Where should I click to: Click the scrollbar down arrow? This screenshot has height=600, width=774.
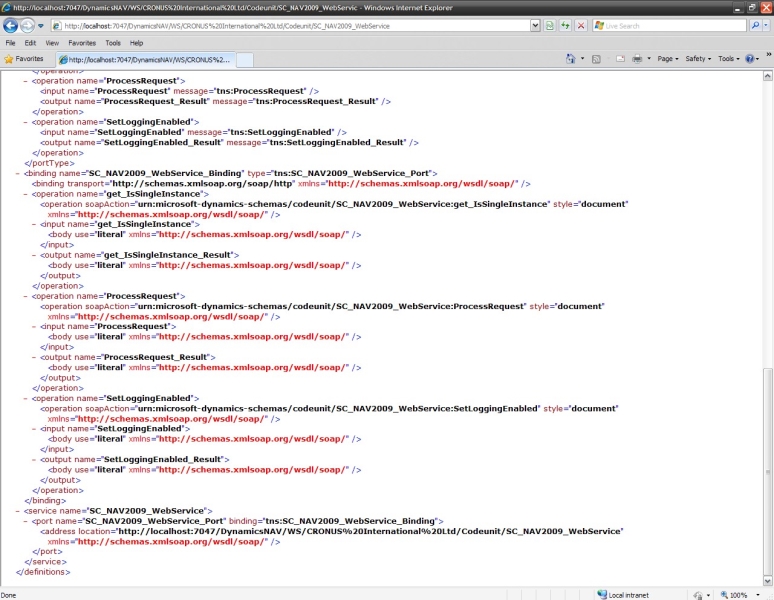768,581
